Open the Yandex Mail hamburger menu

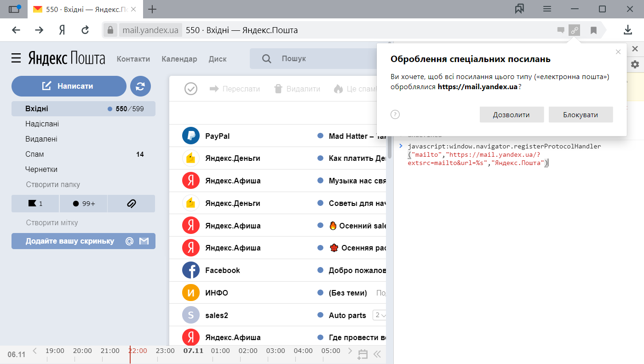pyautogui.click(x=16, y=58)
